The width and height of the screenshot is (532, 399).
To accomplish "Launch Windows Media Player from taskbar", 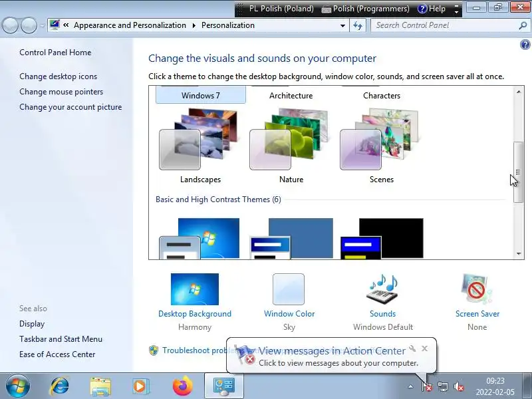I will point(140,386).
